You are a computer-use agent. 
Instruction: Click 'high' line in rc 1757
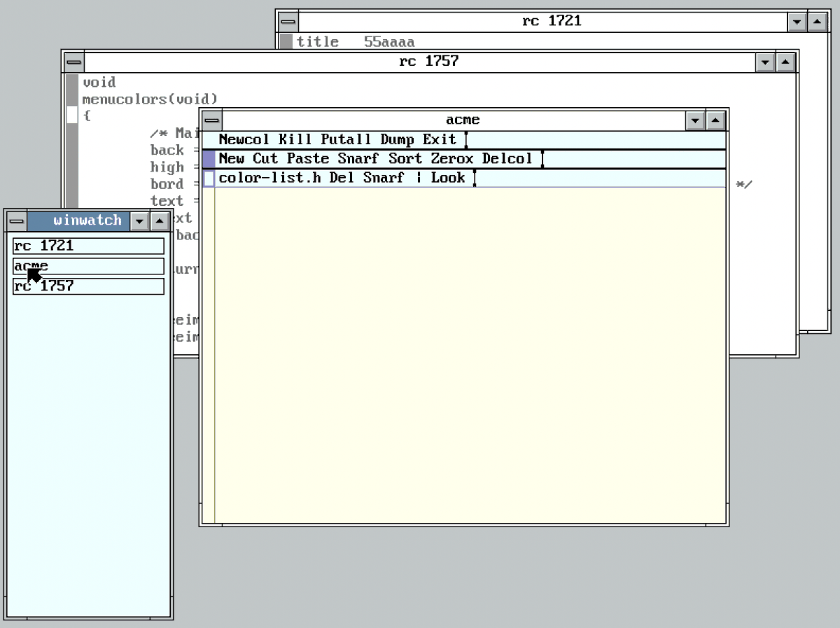pyautogui.click(x=167, y=167)
